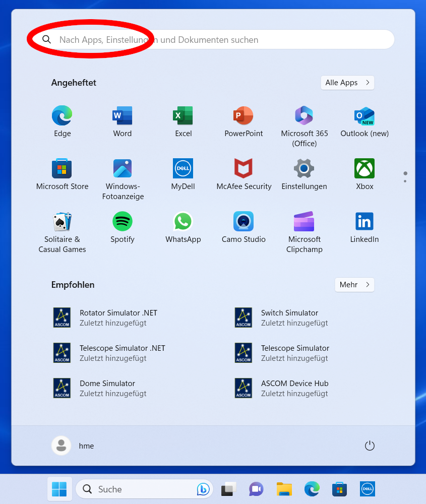Launch PowerPoint pinned app
Image resolution: width=426 pixels, height=504 pixels.
(x=244, y=121)
